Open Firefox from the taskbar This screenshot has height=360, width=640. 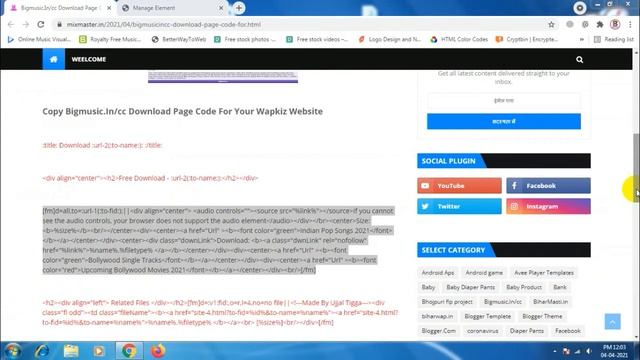158,351
